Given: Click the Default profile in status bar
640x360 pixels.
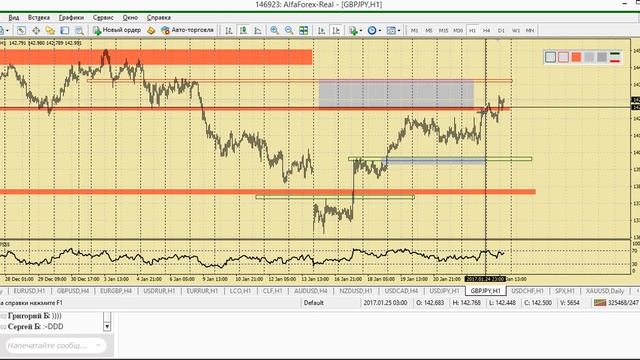Looking at the screenshot, I should click(313, 303).
